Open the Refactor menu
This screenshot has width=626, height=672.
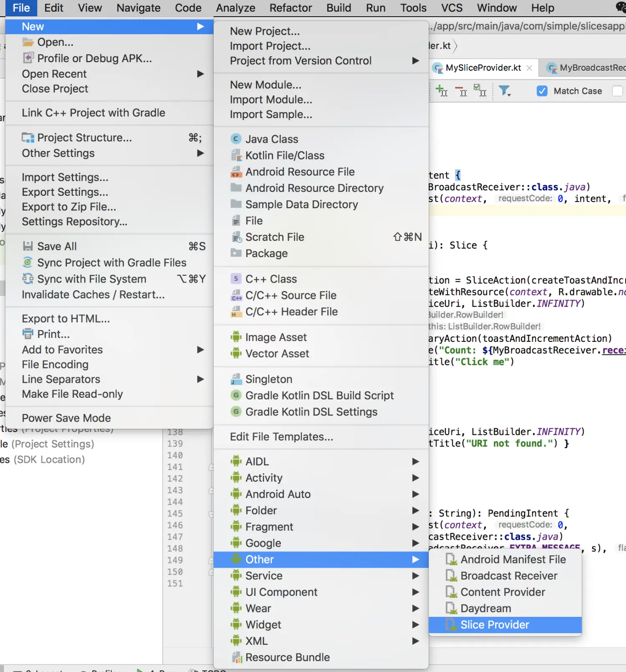pyautogui.click(x=290, y=8)
